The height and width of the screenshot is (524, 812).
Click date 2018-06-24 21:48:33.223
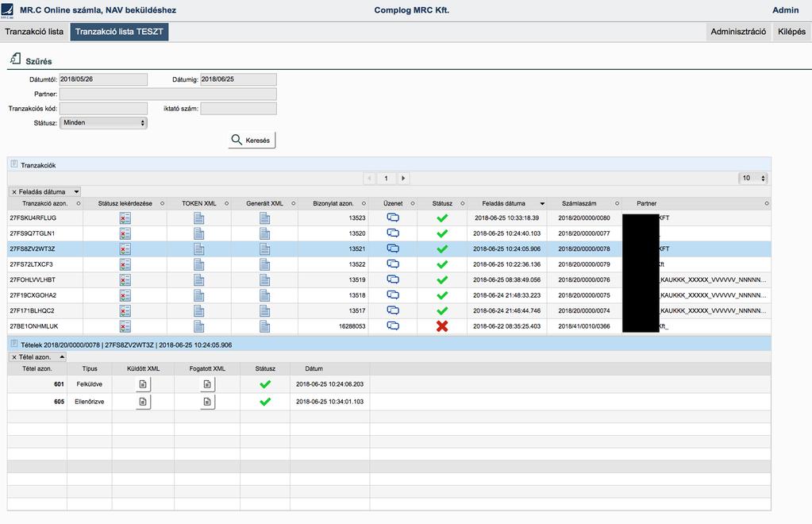point(506,295)
